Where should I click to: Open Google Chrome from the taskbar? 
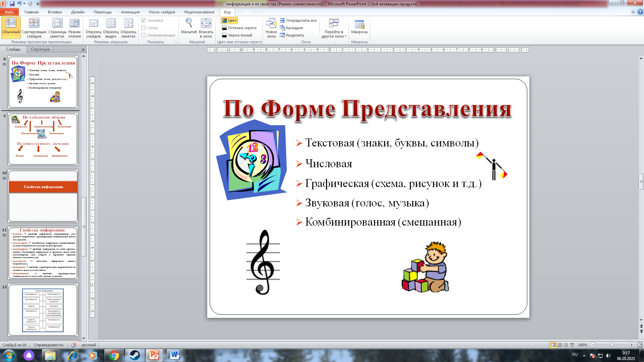pos(114,355)
